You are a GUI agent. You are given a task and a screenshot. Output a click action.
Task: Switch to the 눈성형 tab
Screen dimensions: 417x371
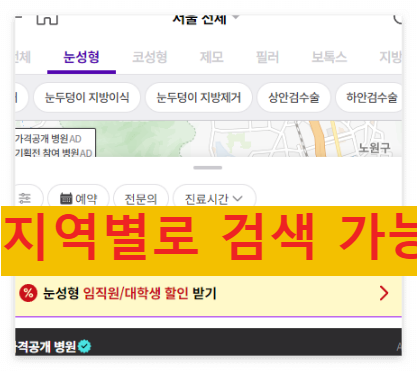[x=81, y=57]
